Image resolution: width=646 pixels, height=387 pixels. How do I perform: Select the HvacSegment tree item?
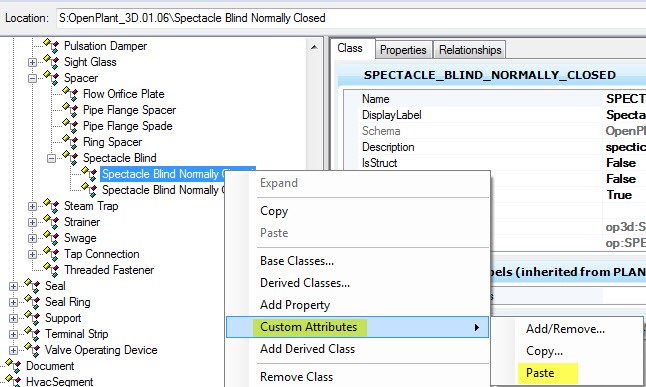click(60, 381)
